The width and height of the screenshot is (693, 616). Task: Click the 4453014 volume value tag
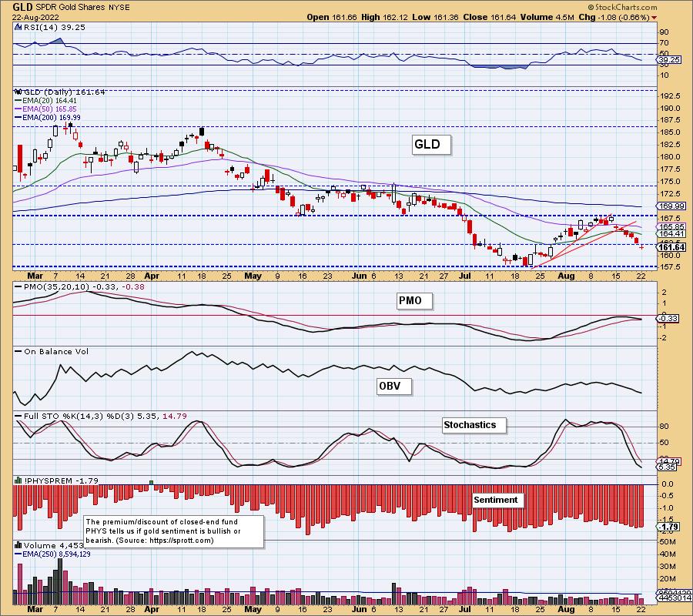pos(674,598)
